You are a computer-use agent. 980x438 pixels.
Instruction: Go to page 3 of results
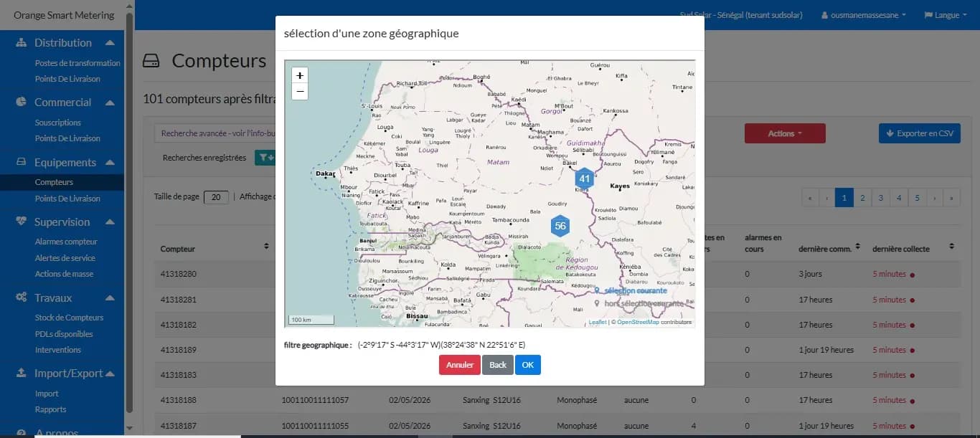[880, 198]
